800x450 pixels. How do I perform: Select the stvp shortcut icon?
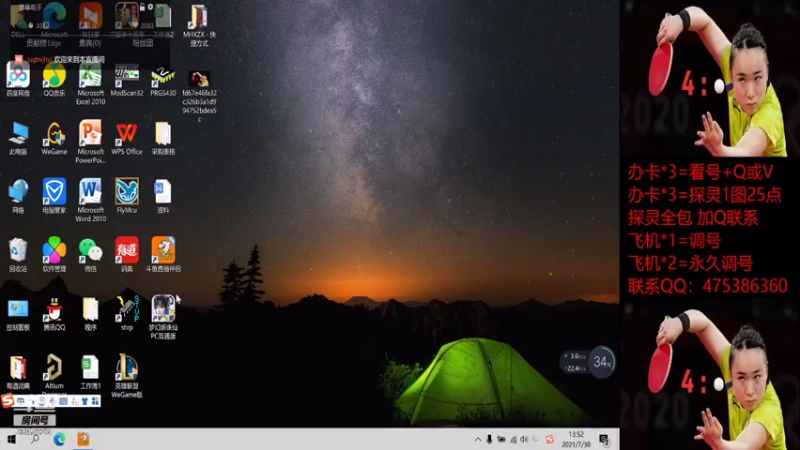pos(127,314)
